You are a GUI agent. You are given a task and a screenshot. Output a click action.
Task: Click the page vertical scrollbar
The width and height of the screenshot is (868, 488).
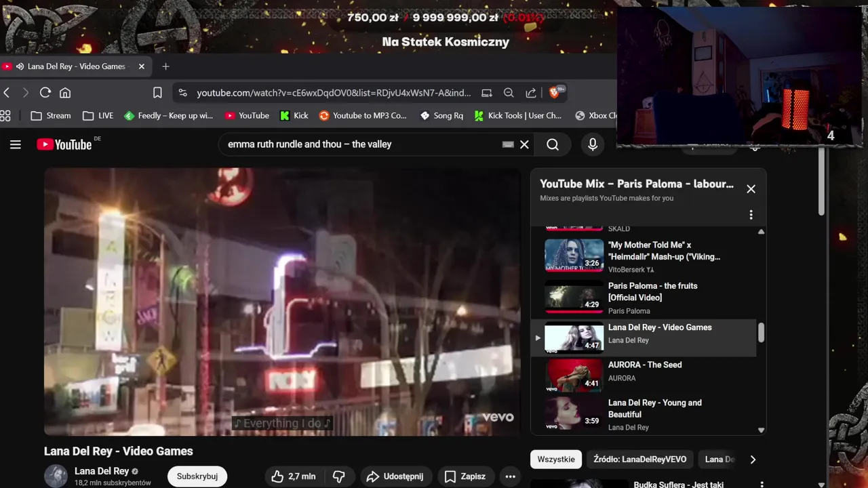coord(823,183)
